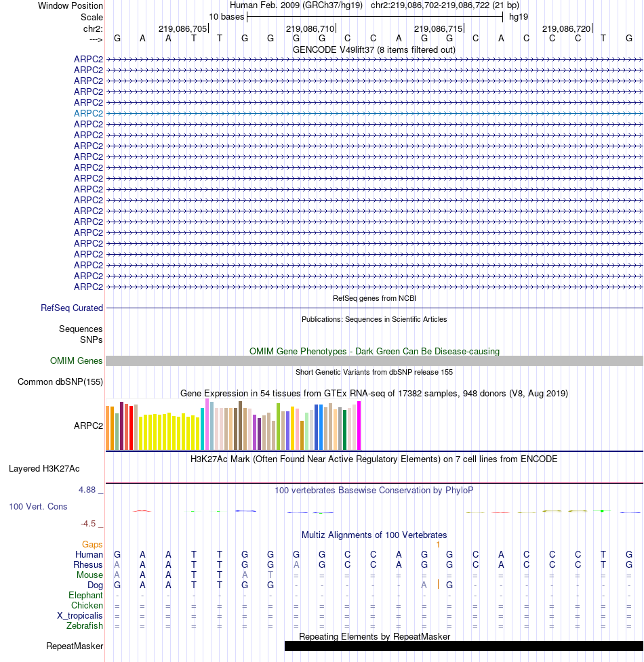Select the Layered H3K27Ac side label
This screenshot has width=644, height=662.
[x=44, y=469]
